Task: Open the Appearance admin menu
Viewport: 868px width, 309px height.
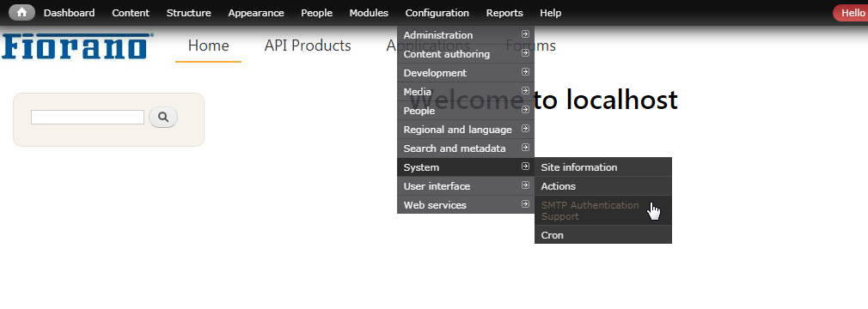Action: (256, 13)
